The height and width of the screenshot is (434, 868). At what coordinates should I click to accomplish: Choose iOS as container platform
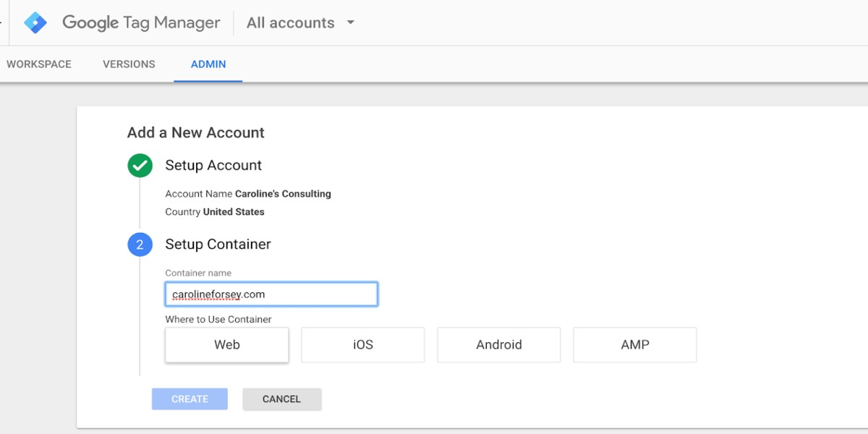point(363,345)
